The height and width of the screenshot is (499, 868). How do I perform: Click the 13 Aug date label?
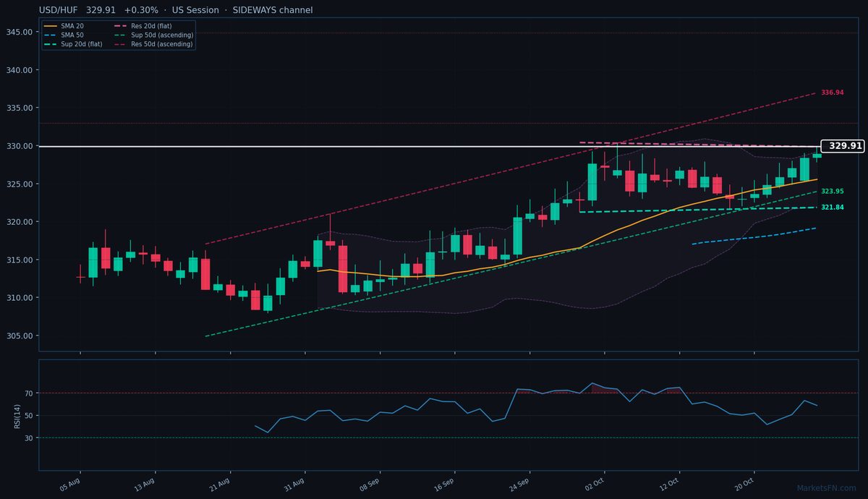coord(145,484)
